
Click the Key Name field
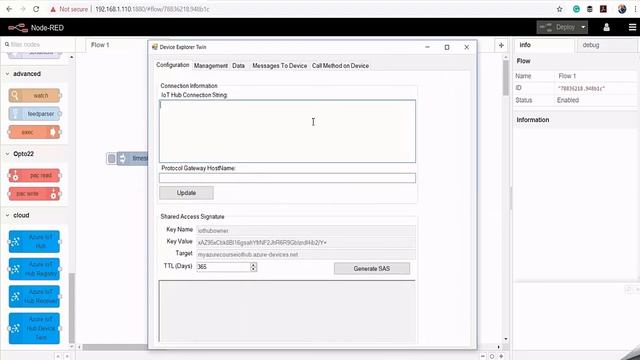pos(306,231)
